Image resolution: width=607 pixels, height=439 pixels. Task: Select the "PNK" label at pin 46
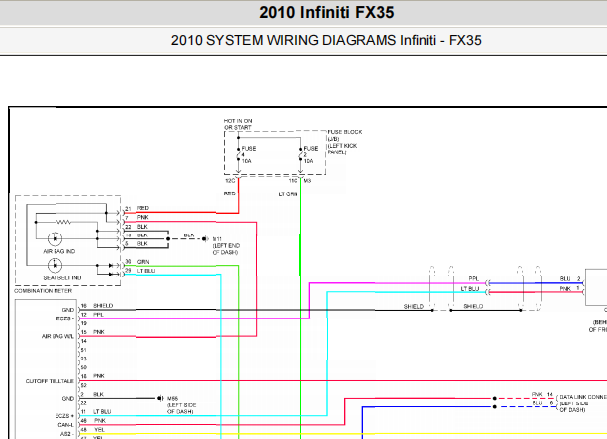pyautogui.click(x=100, y=421)
